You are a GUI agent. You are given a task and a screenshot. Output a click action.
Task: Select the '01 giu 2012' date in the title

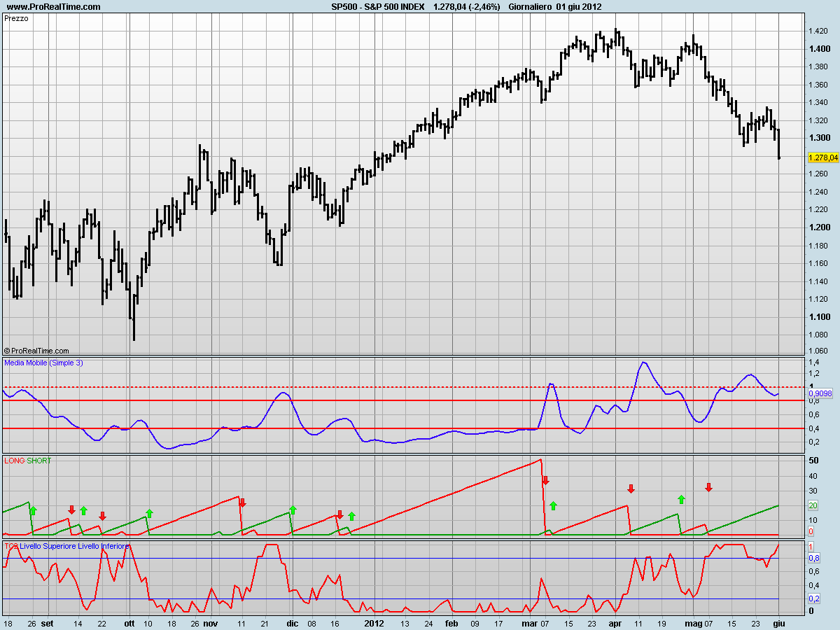pos(579,6)
